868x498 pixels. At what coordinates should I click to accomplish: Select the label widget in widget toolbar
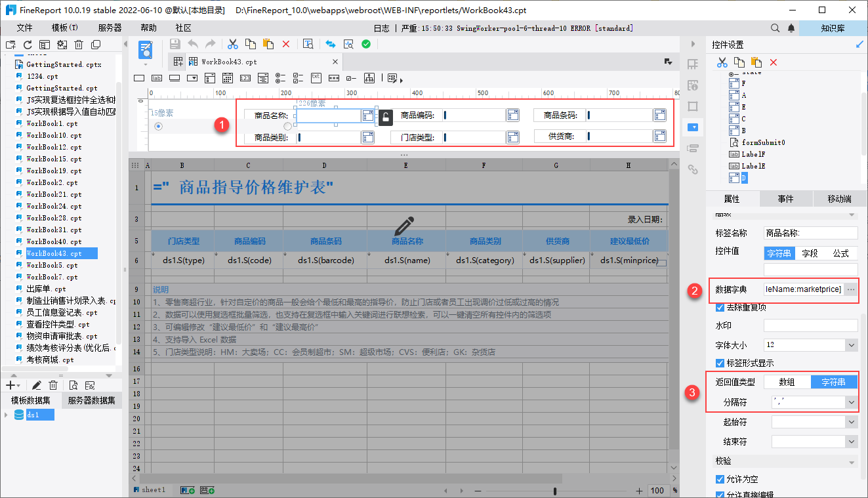157,77
